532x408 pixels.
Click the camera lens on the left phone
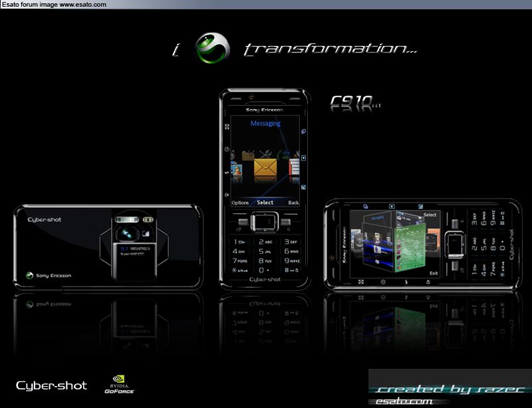[126, 233]
